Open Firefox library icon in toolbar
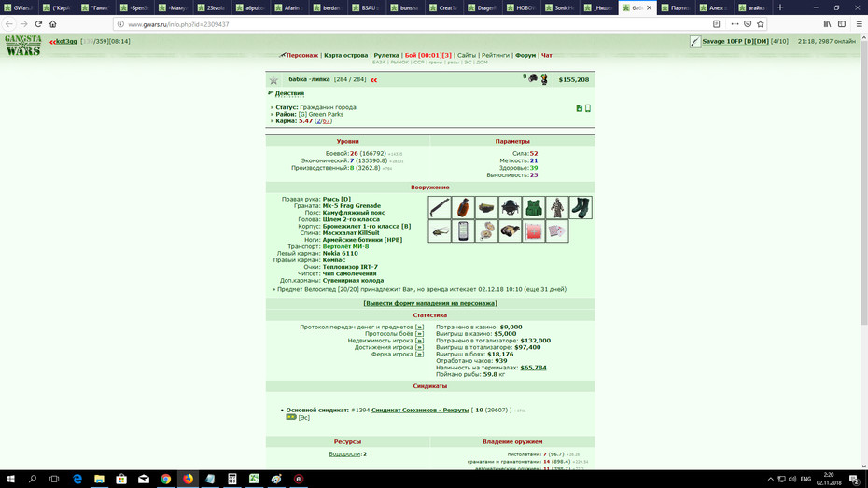Image resolution: width=868 pixels, height=488 pixels. point(827,23)
